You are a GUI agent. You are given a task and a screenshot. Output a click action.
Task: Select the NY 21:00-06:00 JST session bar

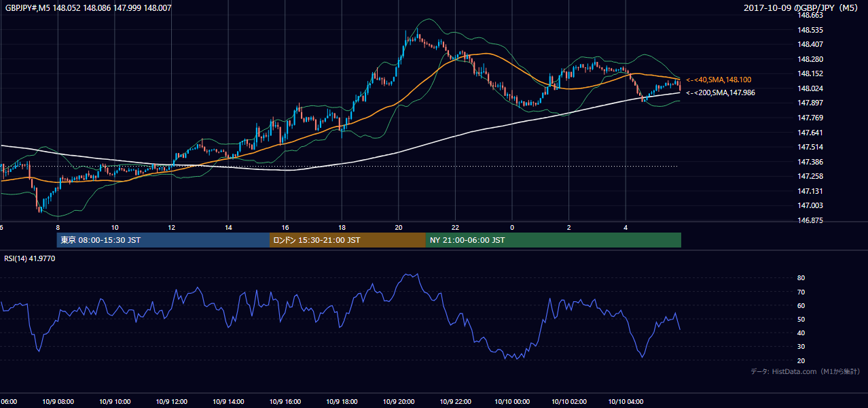pos(554,240)
